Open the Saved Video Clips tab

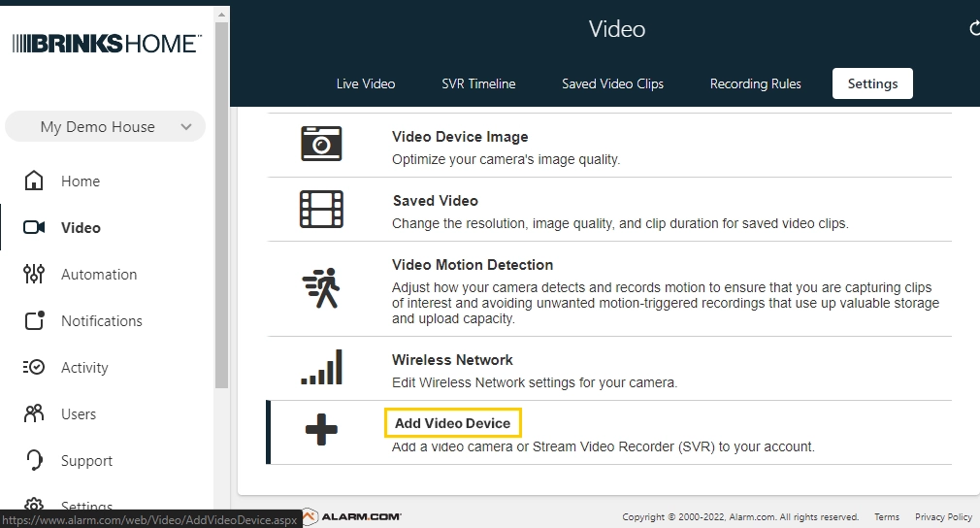coord(612,83)
